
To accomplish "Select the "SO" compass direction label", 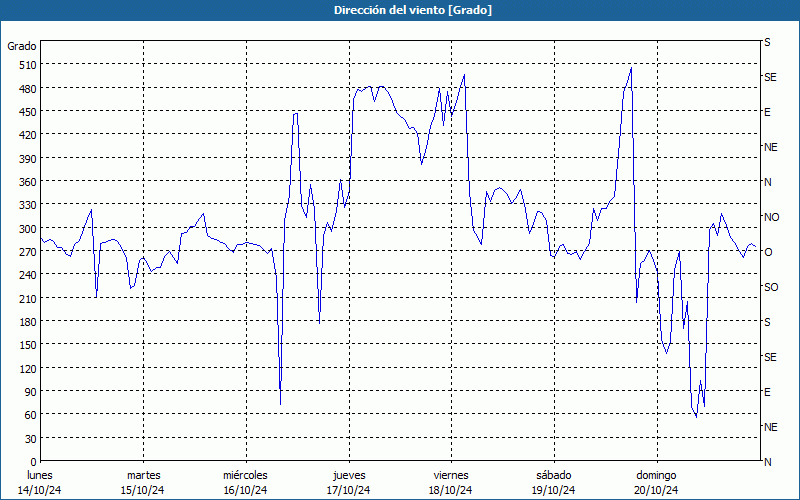I will [x=771, y=287].
